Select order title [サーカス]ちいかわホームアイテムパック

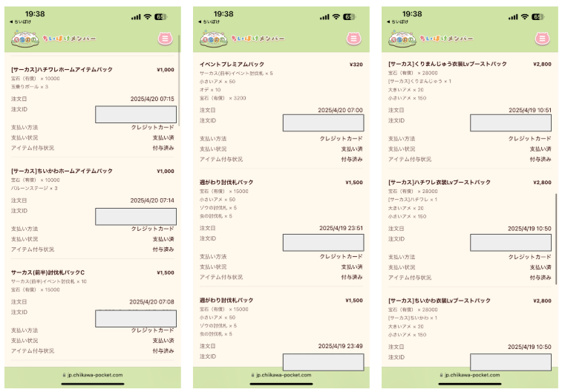pos(62,171)
